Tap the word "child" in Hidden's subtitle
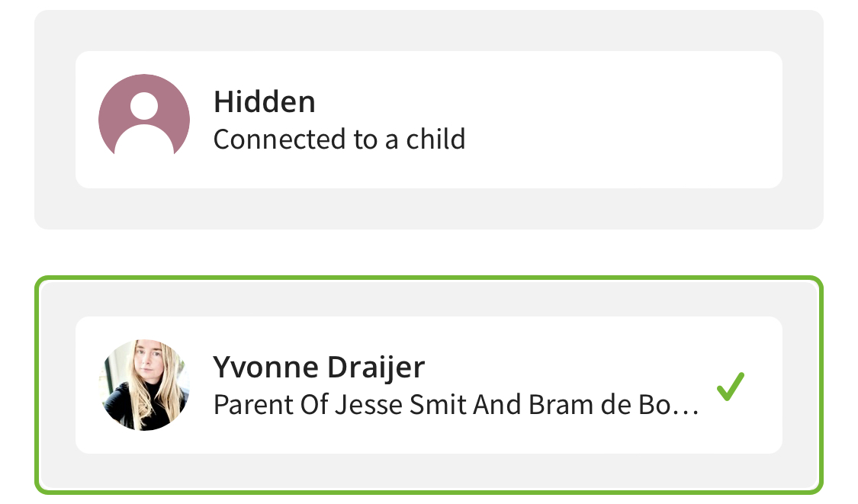The width and height of the screenshot is (858, 504). point(435,139)
